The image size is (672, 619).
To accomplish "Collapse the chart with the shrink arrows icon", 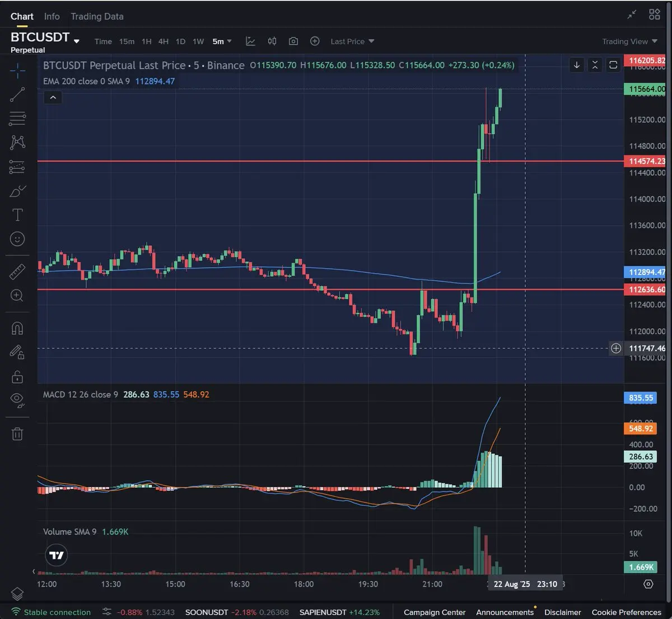I will click(x=632, y=15).
